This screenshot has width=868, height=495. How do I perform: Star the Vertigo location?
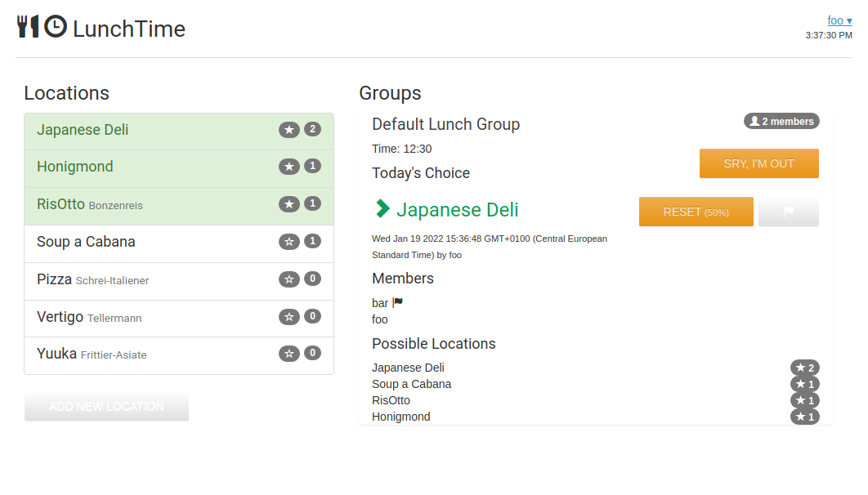[289, 317]
